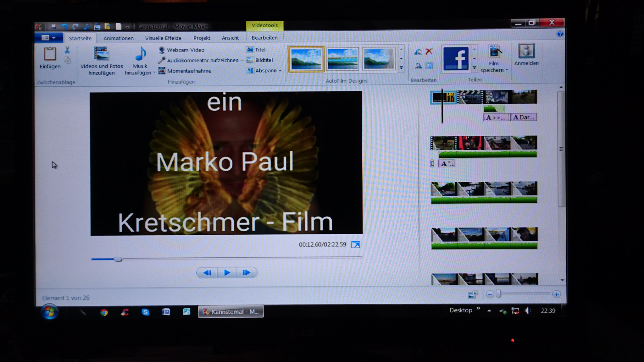Expand the Musik hinzufügen dropdown arrow
Screen dimensions: 644x362
point(154,73)
